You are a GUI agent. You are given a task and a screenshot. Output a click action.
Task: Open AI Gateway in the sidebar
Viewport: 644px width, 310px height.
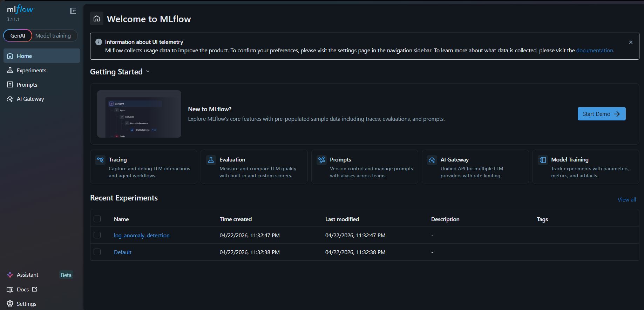tap(42, 99)
